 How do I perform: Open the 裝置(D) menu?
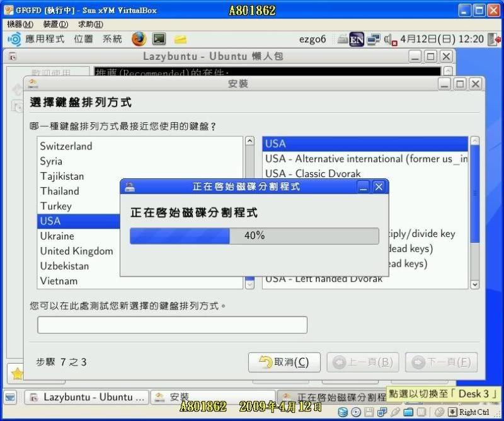pos(55,25)
